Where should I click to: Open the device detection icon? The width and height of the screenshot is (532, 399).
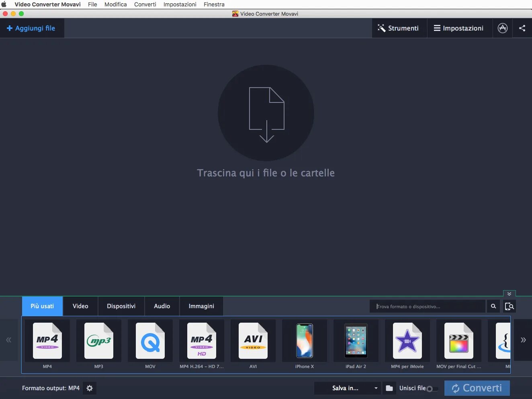[x=509, y=306]
